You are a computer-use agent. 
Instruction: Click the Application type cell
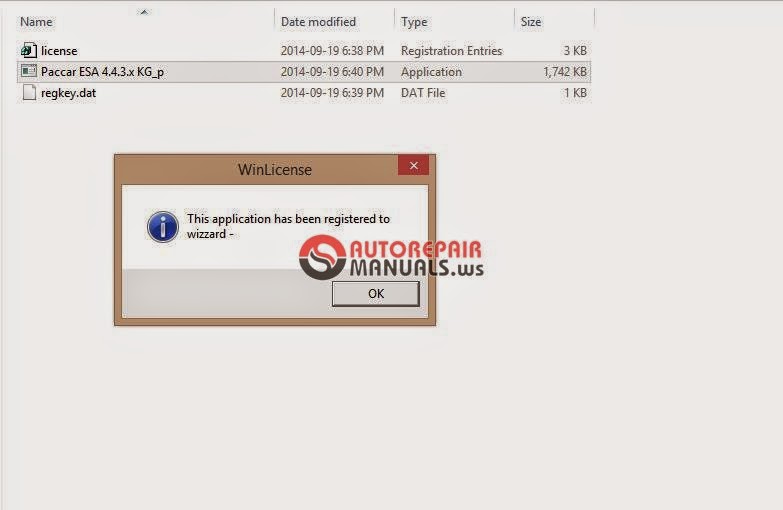pos(431,72)
